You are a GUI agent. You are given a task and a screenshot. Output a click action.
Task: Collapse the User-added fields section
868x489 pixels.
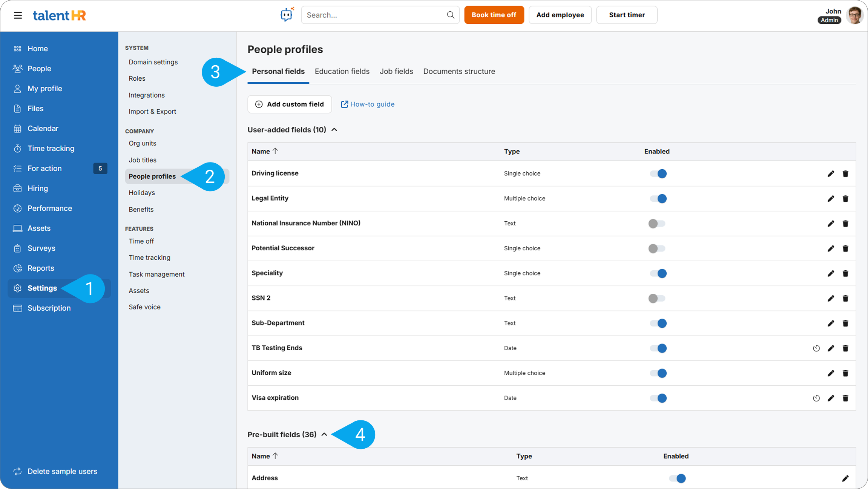point(334,130)
